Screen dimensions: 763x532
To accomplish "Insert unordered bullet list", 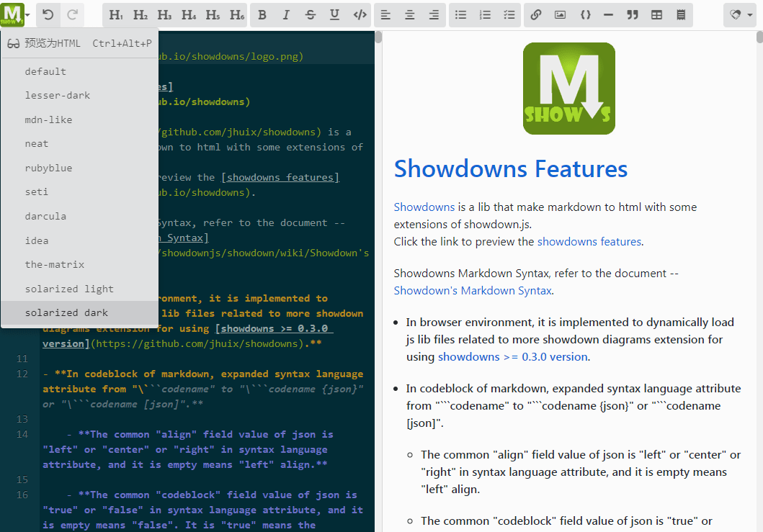I will (x=461, y=14).
